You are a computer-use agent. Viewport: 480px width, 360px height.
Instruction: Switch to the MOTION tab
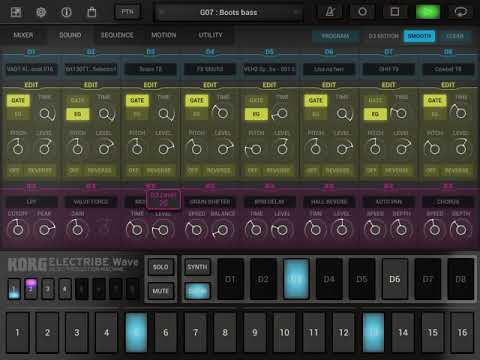164,35
